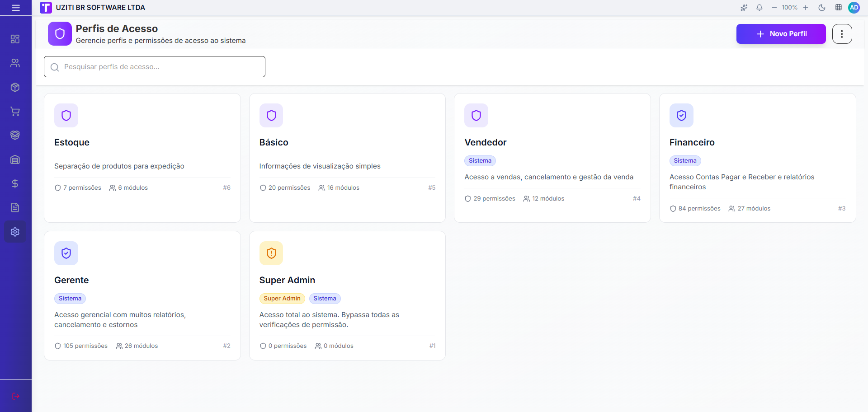Click the Perfis de Acesso shield header icon
Image resolution: width=868 pixels, height=412 pixels.
pyautogui.click(x=60, y=34)
